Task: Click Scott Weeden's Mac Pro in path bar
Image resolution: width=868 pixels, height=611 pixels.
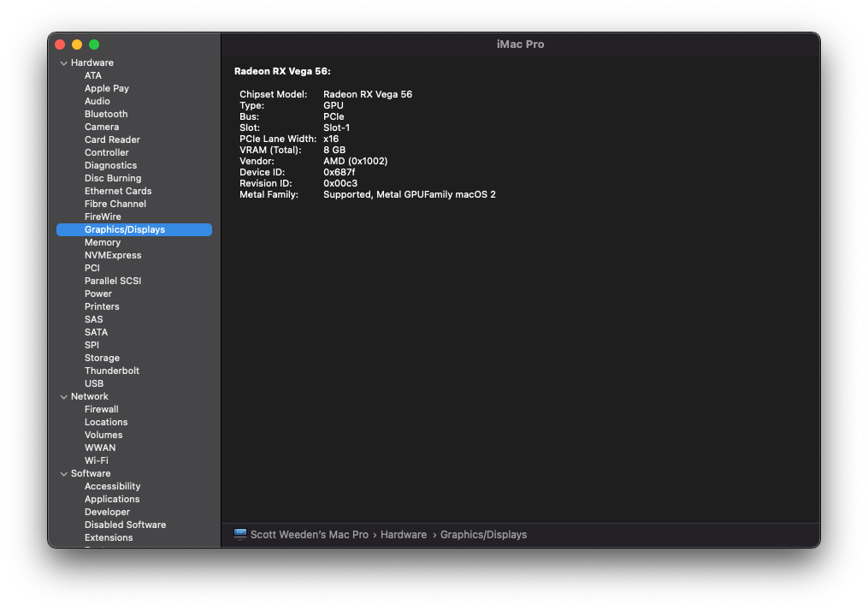Action: [309, 535]
